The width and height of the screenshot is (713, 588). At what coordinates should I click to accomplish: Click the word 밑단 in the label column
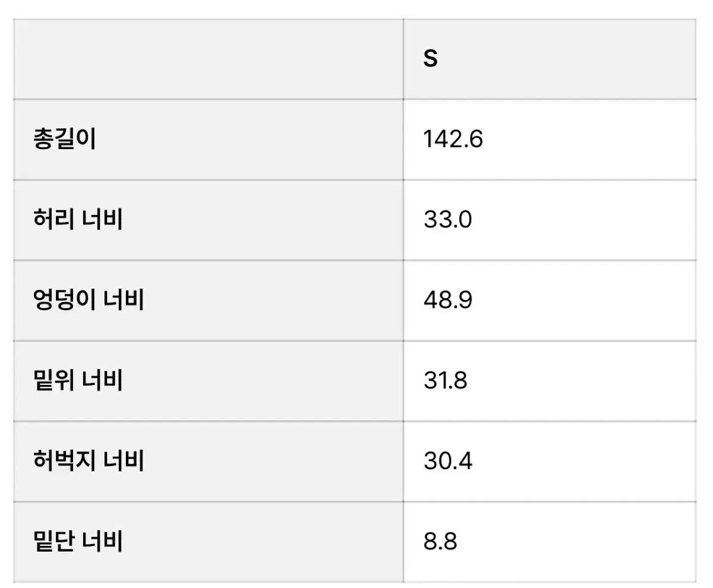tap(53, 542)
